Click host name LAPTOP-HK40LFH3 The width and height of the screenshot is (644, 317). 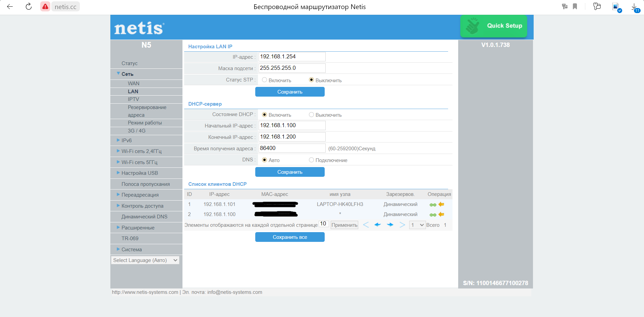pos(340,204)
